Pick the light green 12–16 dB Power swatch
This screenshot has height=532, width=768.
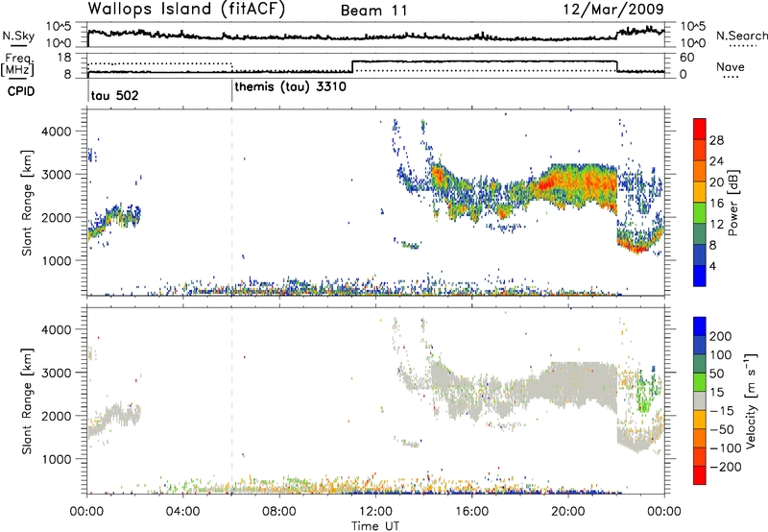[700, 212]
